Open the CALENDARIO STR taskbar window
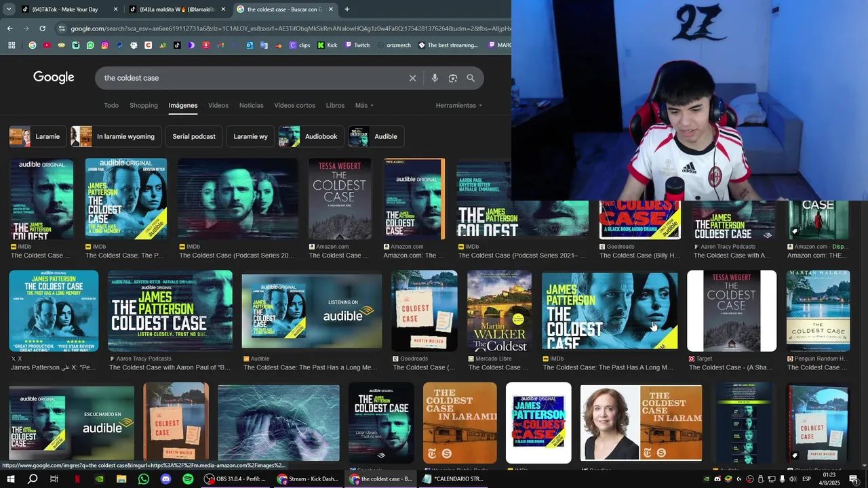 [x=453, y=479]
